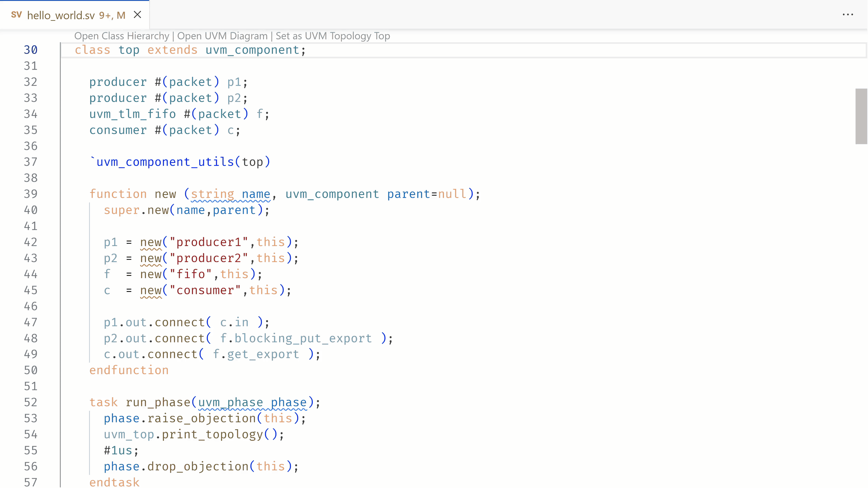This screenshot has width=868, height=488.
Task: Click the "fifo" string literal
Action: [190, 274]
